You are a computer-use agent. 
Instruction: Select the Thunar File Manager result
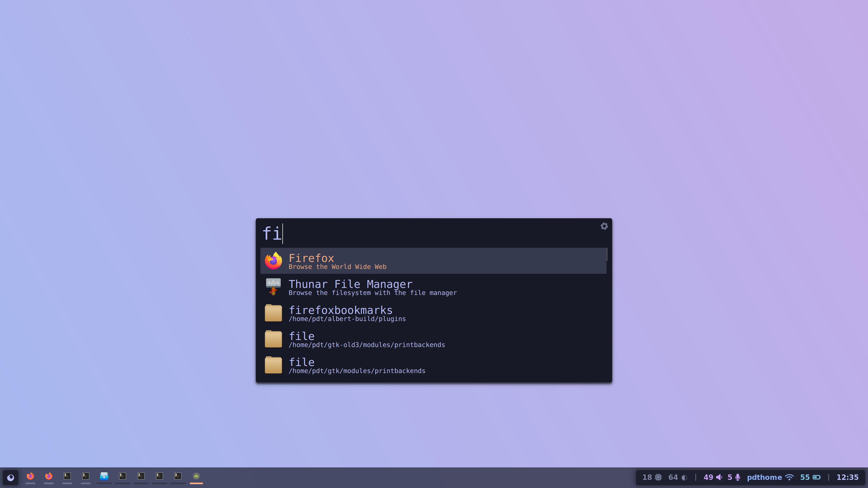[x=433, y=287]
